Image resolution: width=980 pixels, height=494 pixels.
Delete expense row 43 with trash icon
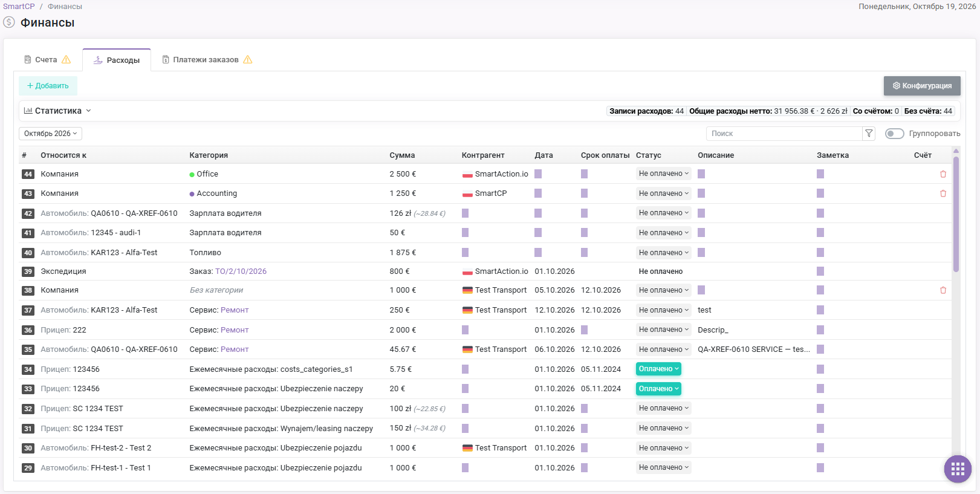943,193
